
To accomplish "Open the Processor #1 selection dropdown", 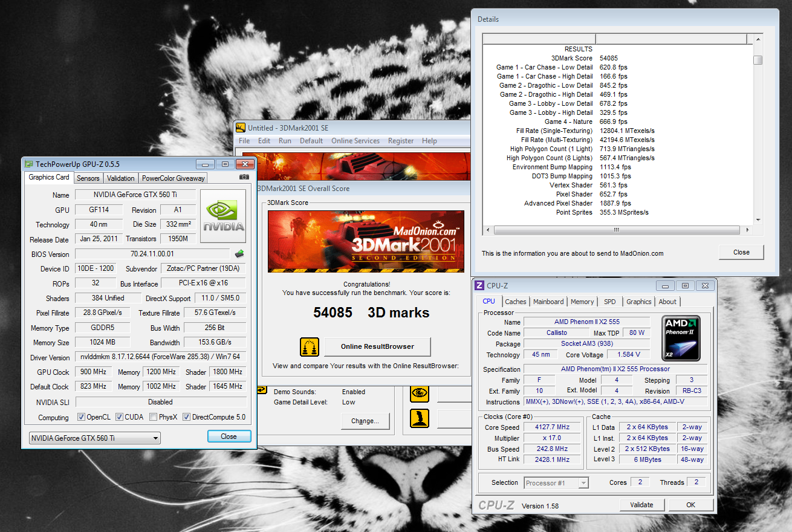I will (556, 482).
